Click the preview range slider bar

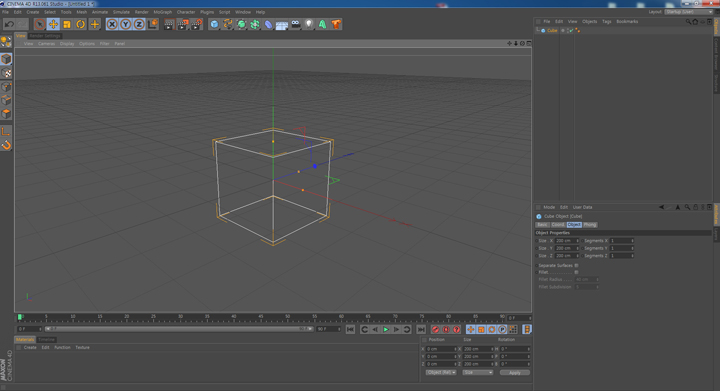coord(179,329)
